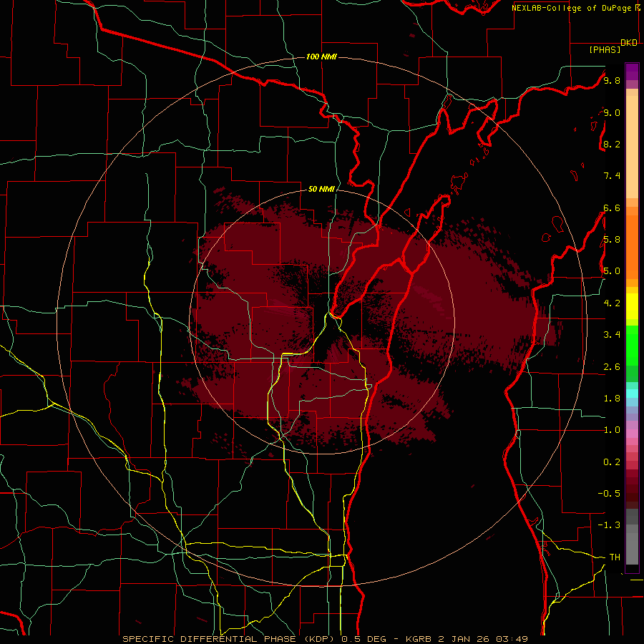Select the 5.0 scale value
The height and width of the screenshot is (644, 644).
pyautogui.click(x=612, y=271)
